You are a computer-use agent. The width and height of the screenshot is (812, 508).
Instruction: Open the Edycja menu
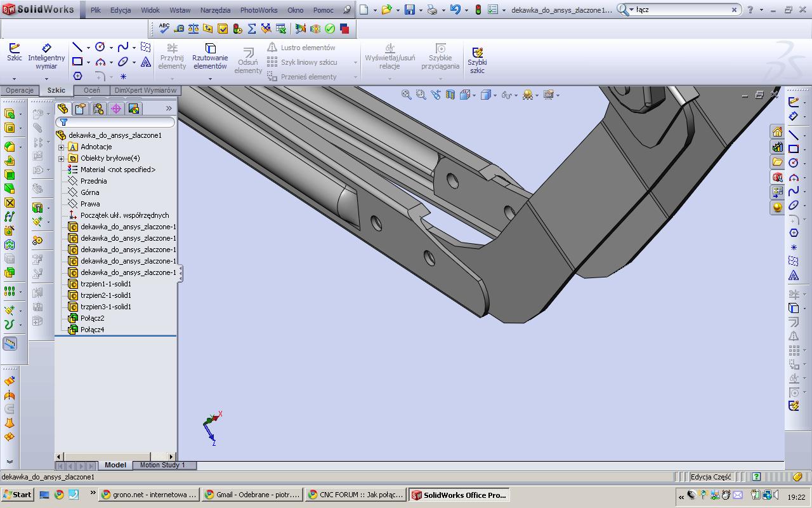[121, 10]
